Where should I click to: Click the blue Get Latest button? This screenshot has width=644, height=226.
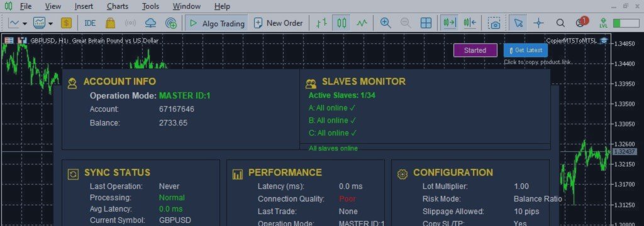point(526,50)
